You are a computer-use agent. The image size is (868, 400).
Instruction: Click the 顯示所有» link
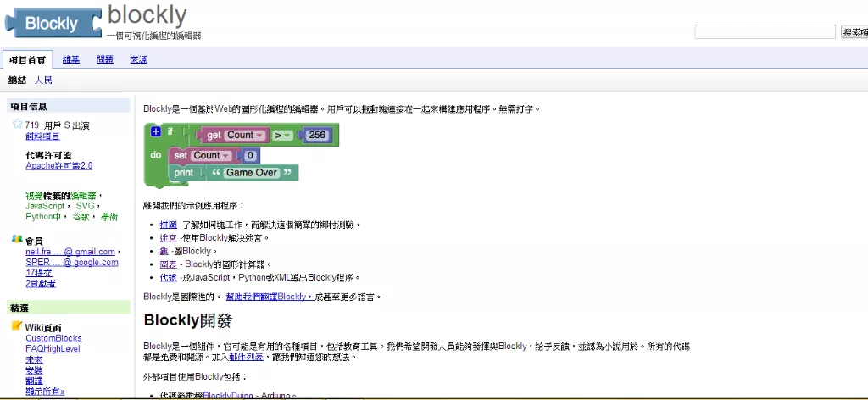[45, 392]
